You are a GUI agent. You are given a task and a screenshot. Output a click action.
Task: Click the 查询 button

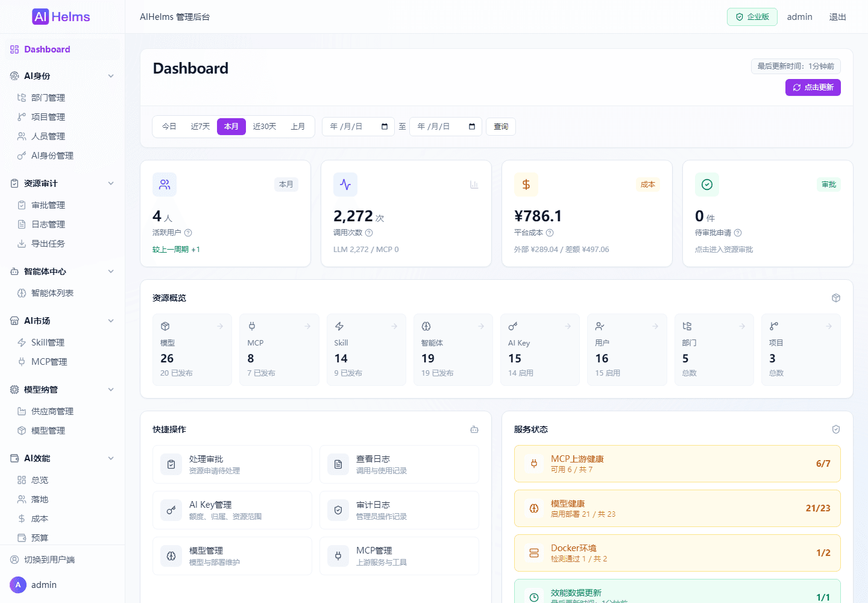(x=501, y=127)
